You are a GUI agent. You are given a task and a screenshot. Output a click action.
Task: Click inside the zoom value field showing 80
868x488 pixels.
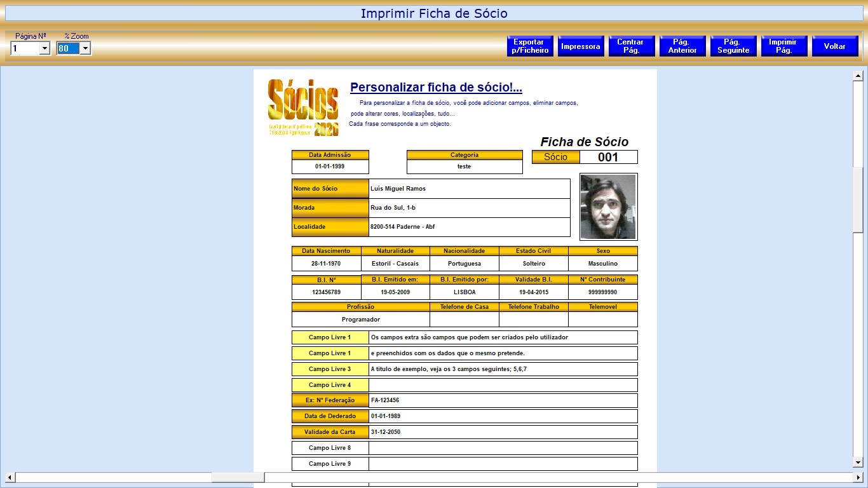pos(67,48)
